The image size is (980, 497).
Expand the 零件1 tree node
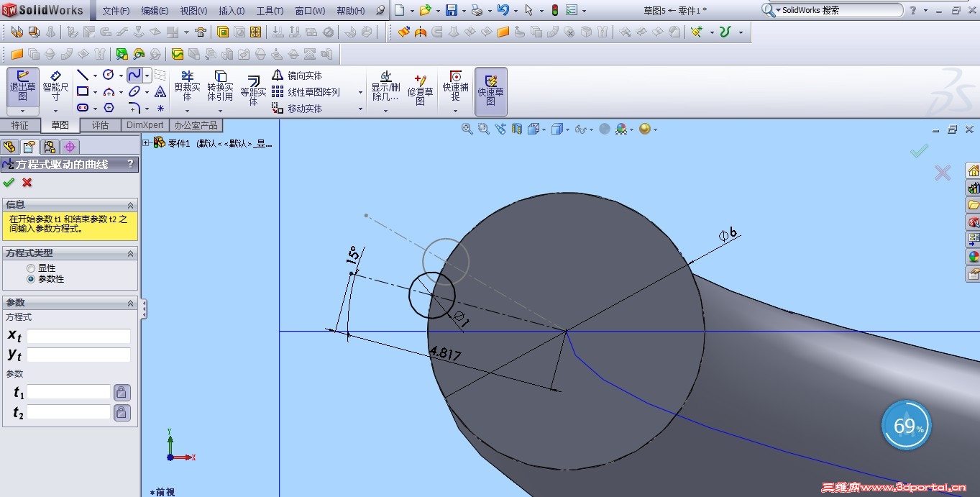(146, 143)
